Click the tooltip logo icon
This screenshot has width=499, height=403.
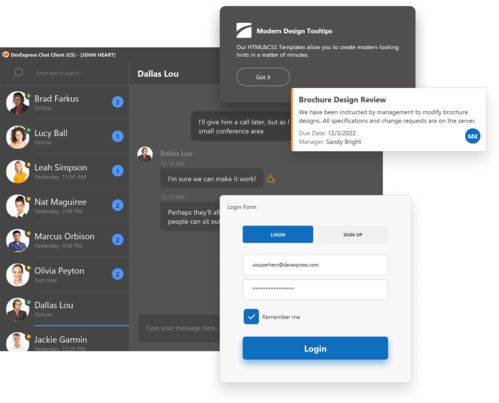[244, 31]
